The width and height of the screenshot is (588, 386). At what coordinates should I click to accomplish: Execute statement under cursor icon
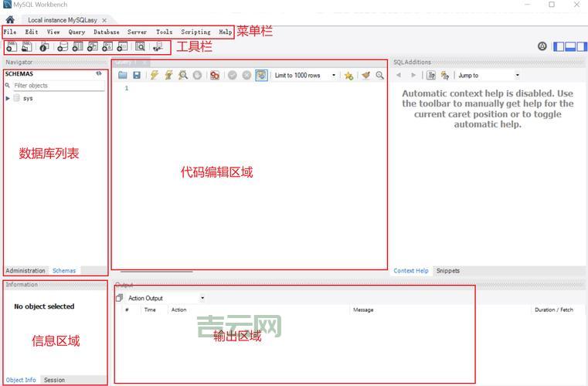coord(168,76)
